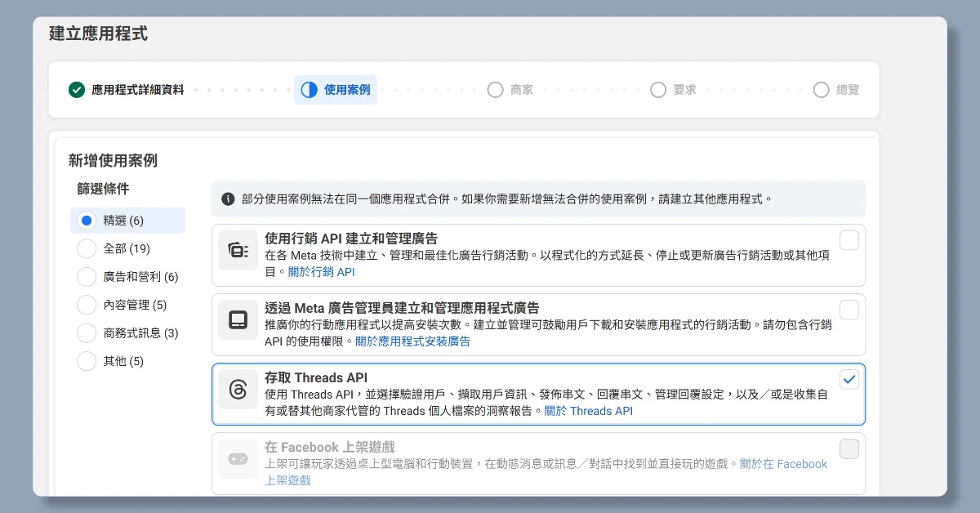Select the 精選 (6) filter radio button

coord(87,221)
